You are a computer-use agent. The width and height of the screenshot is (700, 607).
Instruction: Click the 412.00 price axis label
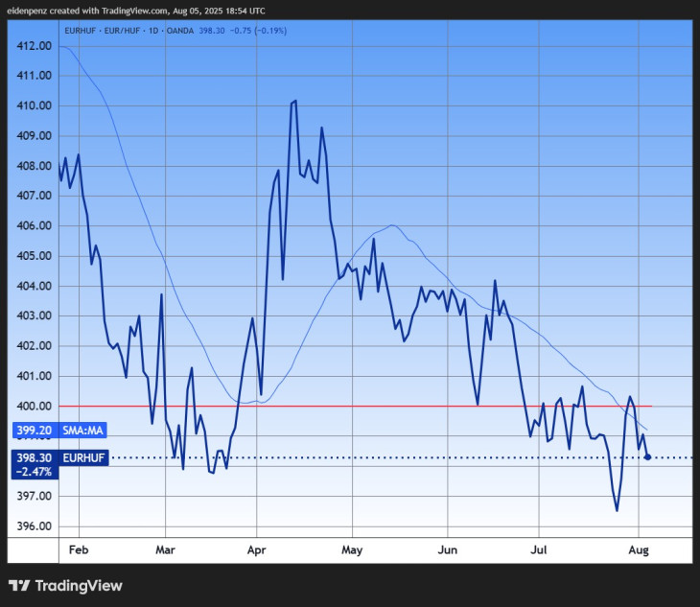[34, 46]
